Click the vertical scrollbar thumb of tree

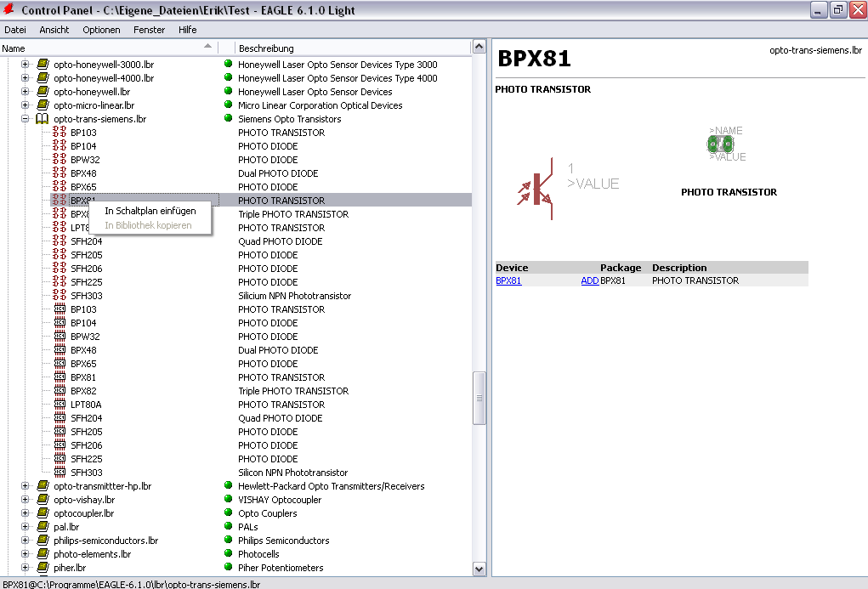(479, 399)
